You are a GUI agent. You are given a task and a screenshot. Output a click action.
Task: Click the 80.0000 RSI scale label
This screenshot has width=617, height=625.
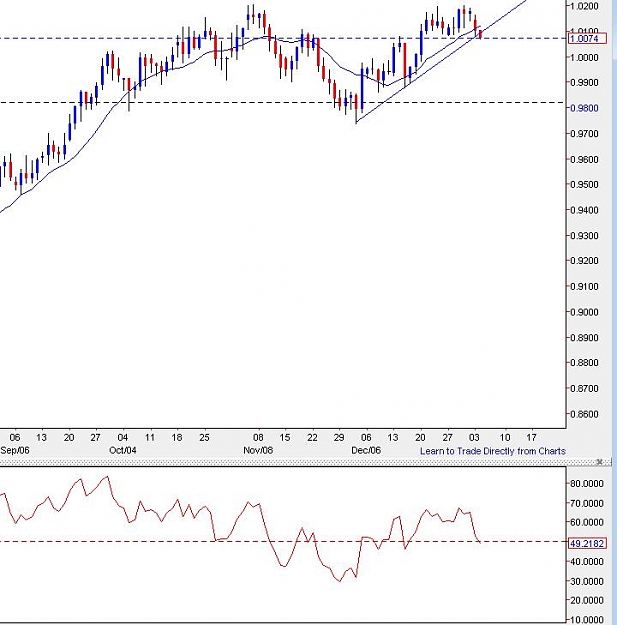587,483
